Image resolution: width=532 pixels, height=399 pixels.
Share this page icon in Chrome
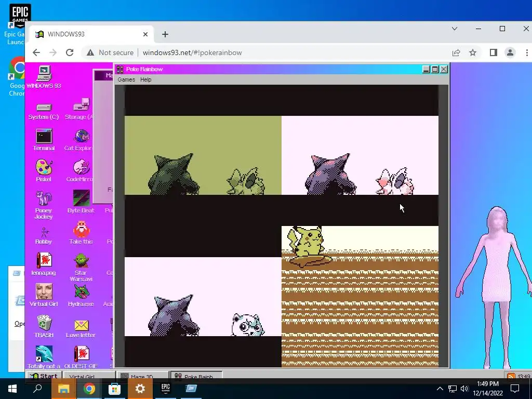click(456, 52)
